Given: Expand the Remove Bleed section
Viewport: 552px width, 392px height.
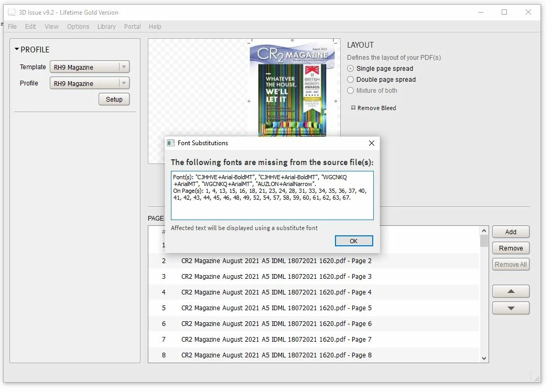Looking at the screenshot, I should coord(353,107).
